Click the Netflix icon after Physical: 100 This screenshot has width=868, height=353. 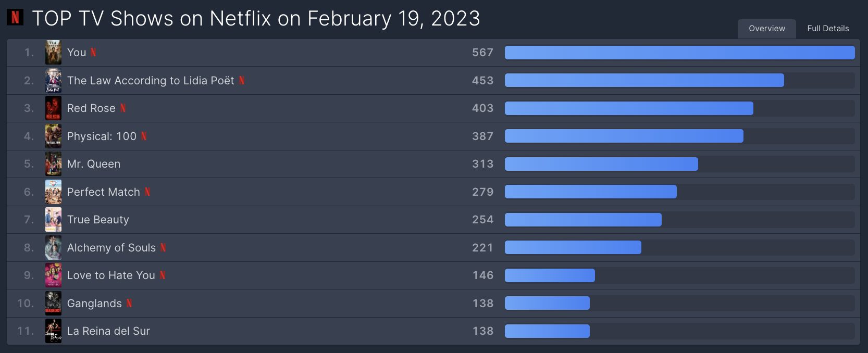coord(144,136)
